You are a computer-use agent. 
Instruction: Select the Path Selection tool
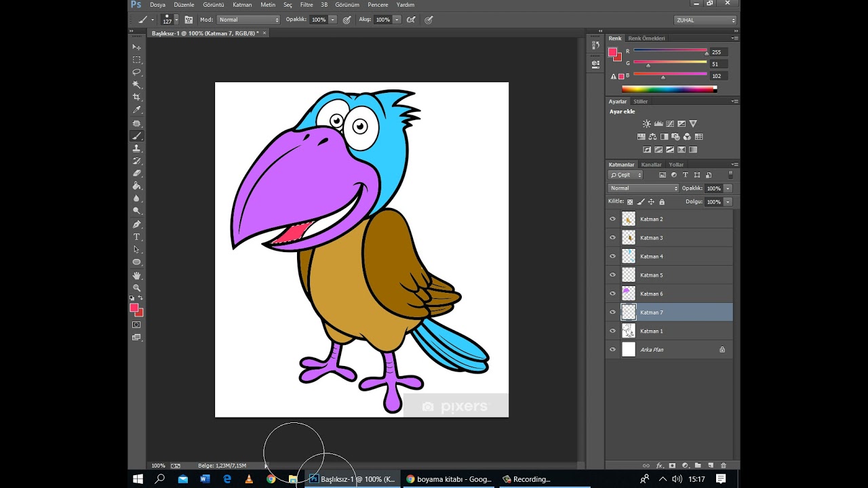click(x=136, y=249)
